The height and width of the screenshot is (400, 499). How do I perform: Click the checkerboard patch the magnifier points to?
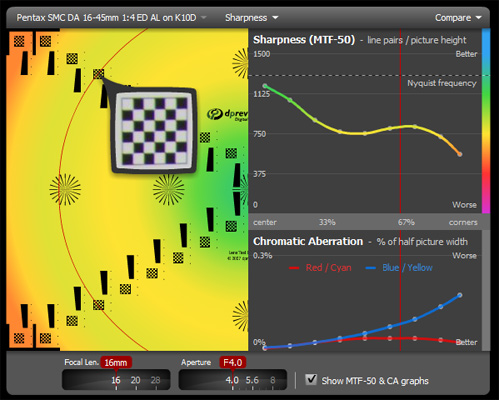[x=98, y=74]
